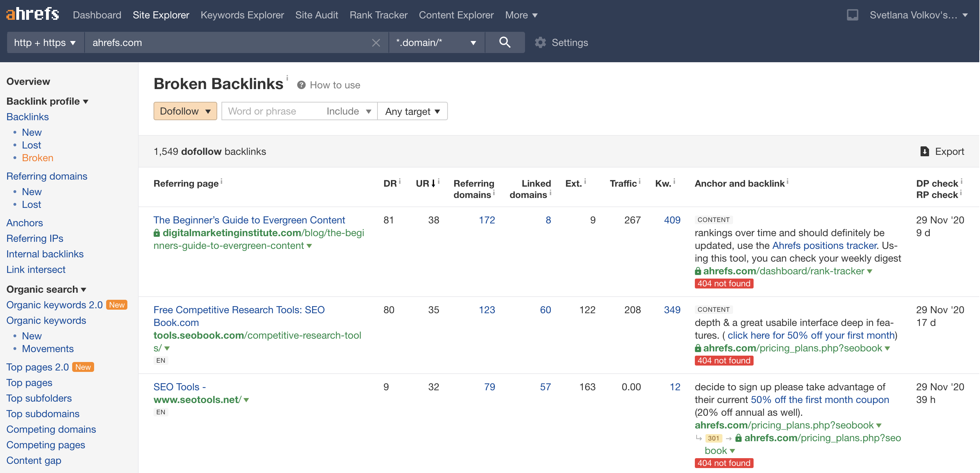
Task: Open Organic keywords 2.0
Action: [x=54, y=305]
